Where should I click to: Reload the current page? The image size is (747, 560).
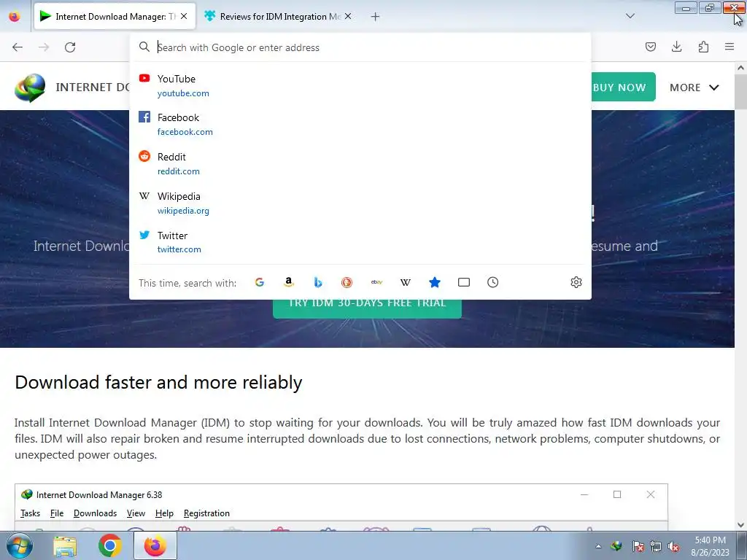pyautogui.click(x=70, y=47)
